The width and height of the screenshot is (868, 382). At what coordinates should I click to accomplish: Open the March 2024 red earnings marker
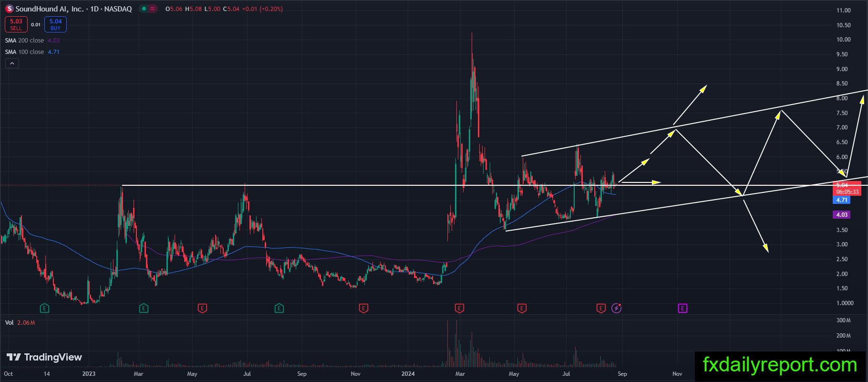tap(459, 308)
